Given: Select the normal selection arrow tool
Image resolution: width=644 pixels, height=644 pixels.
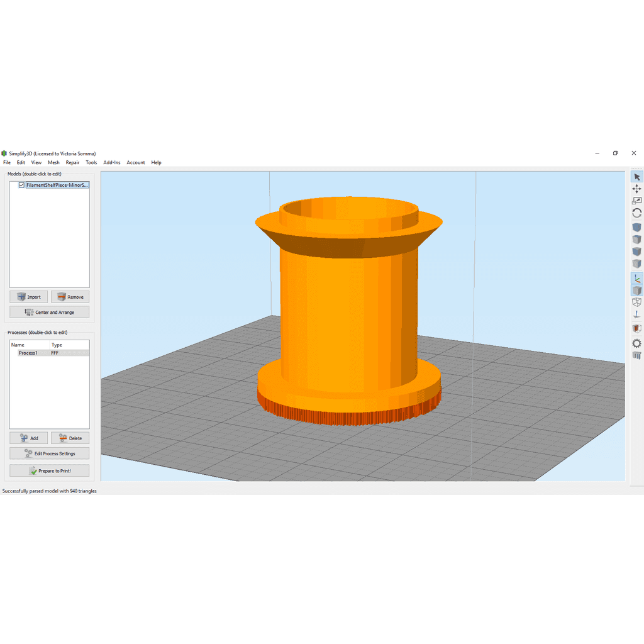Looking at the screenshot, I should click(636, 177).
